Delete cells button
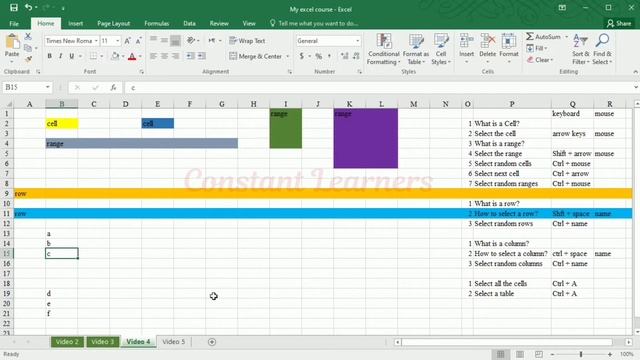The image size is (640, 360). coord(487,49)
